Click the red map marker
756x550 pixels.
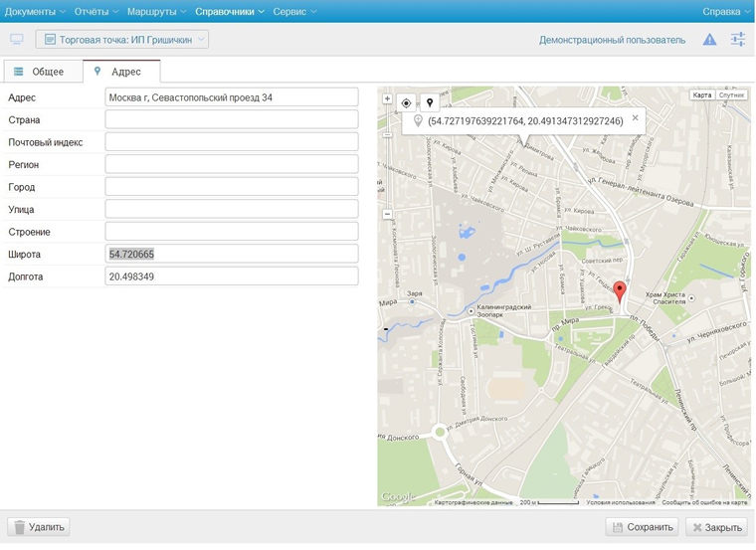tap(620, 292)
